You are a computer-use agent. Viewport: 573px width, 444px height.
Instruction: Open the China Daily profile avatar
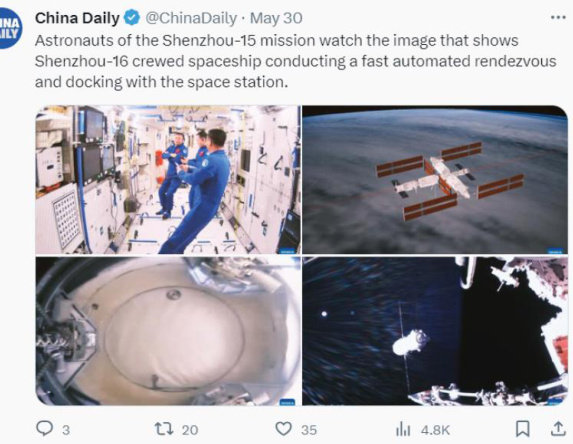(10, 29)
